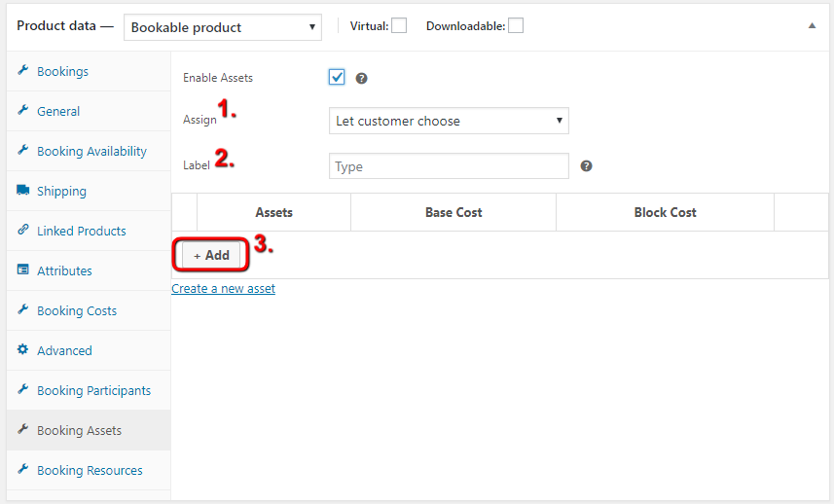This screenshot has width=834, height=504.
Task: Click the Block Cost column header
Action: 665,212
